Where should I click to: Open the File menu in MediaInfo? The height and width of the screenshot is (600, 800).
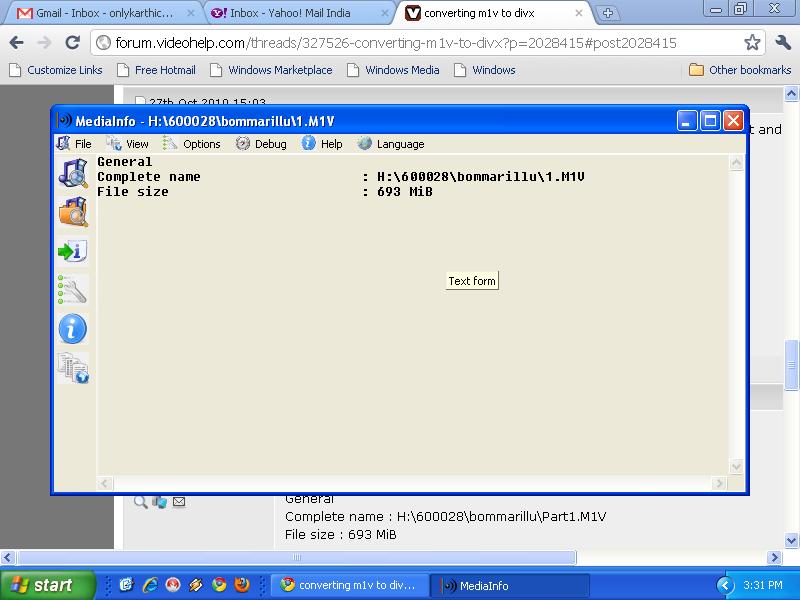point(74,144)
